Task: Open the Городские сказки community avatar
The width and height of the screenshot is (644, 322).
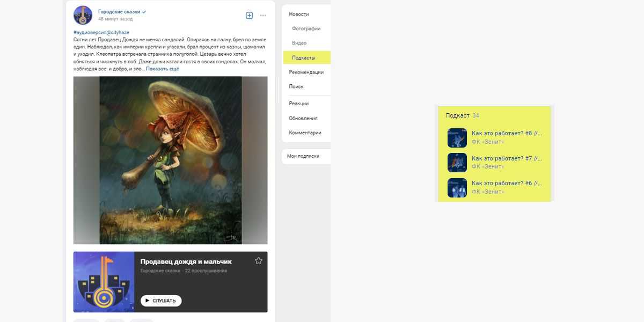Action: (x=83, y=15)
